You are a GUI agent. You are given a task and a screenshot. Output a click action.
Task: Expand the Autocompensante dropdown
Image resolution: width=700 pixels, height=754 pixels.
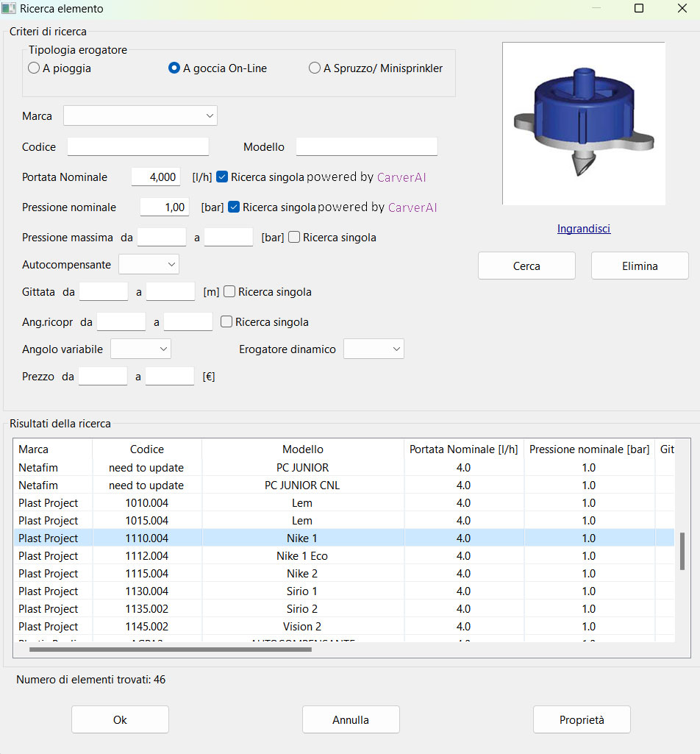click(149, 264)
